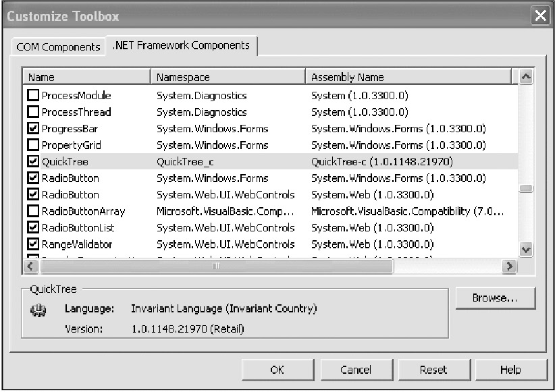Viewport: 557px width, 392px height.
Task: Close the Customize Toolbox dialog
Action: [539, 16]
